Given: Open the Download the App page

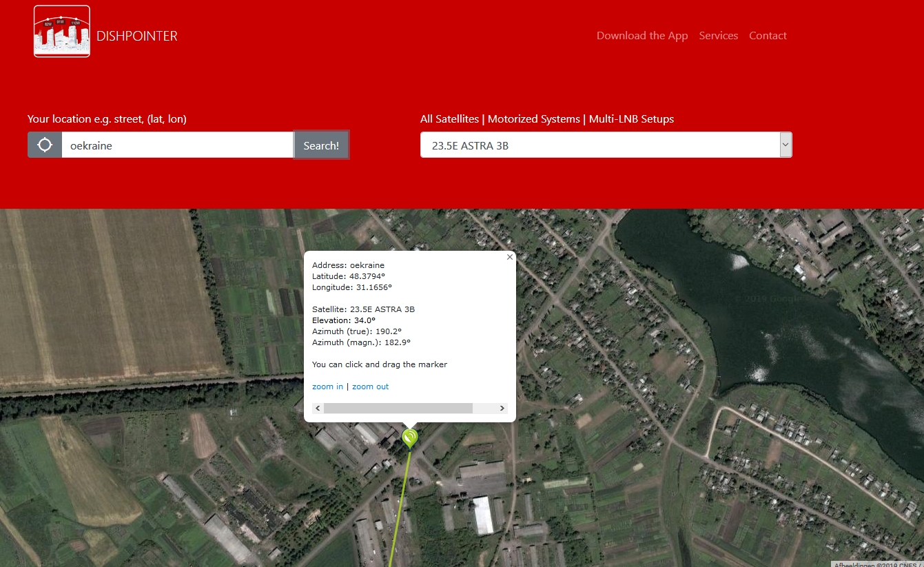Looking at the screenshot, I should tap(641, 36).
